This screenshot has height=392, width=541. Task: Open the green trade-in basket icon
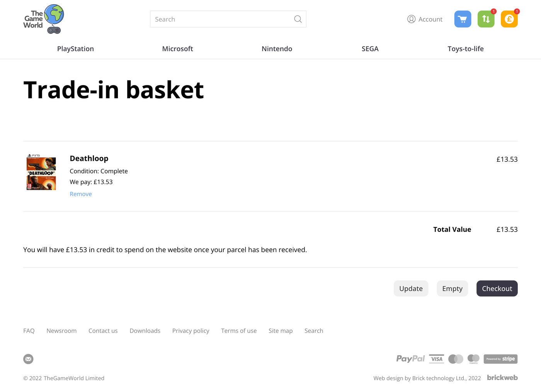point(486,19)
